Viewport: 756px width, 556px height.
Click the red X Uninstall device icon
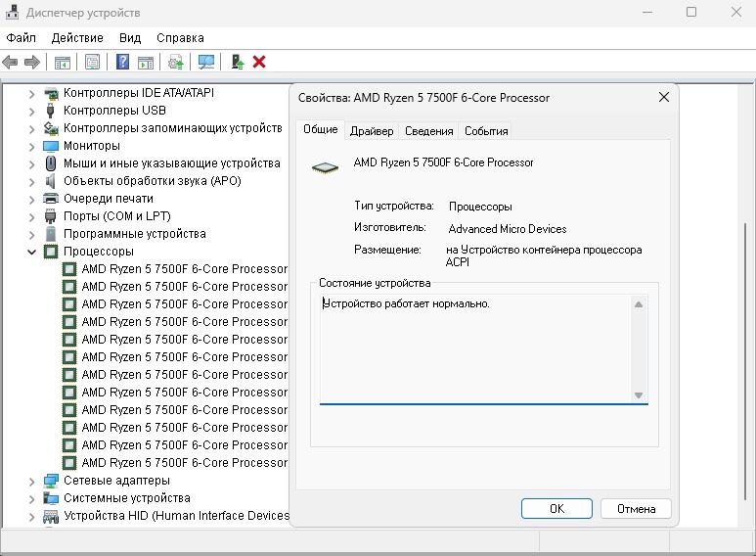tap(259, 62)
